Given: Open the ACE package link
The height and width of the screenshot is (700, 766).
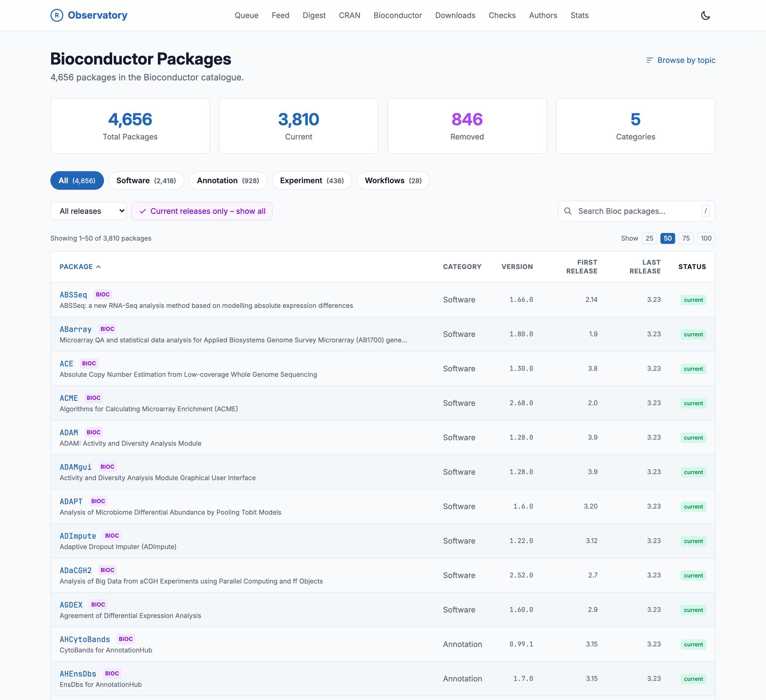Looking at the screenshot, I should [x=66, y=364].
